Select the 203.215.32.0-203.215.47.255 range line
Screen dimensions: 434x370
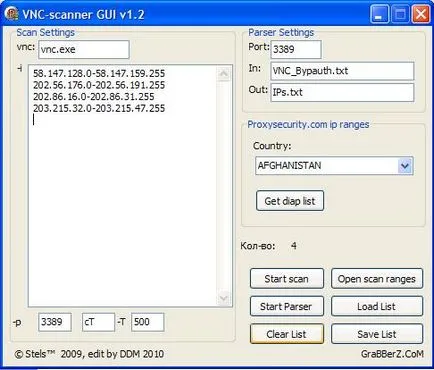[x=99, y=108]
